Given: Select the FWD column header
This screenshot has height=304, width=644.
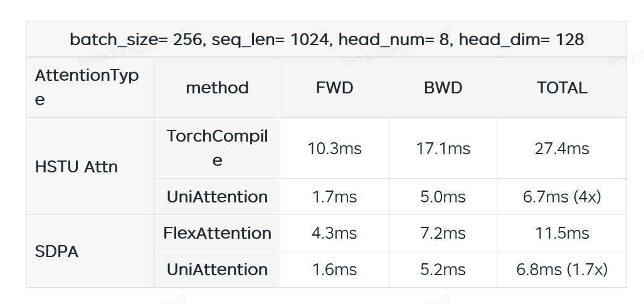Looking at the screenshot, I should pos(334,88).
